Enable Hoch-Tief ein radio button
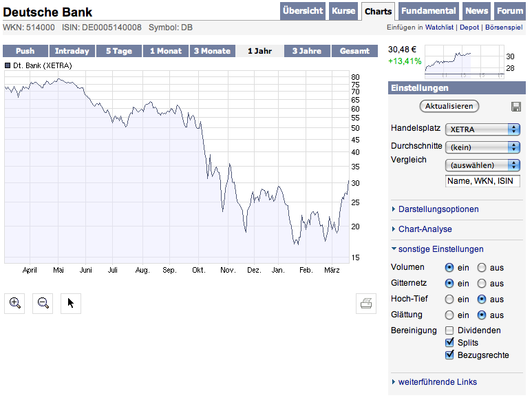 pyautogui.click(x=449, y=299)
